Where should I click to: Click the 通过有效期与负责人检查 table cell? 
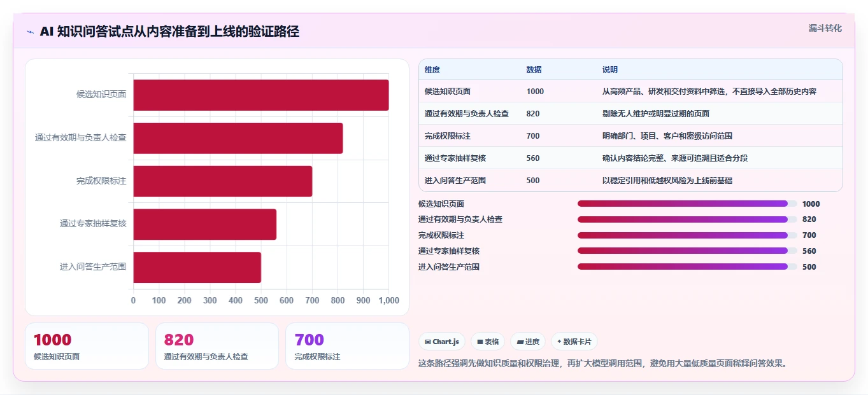467,114
